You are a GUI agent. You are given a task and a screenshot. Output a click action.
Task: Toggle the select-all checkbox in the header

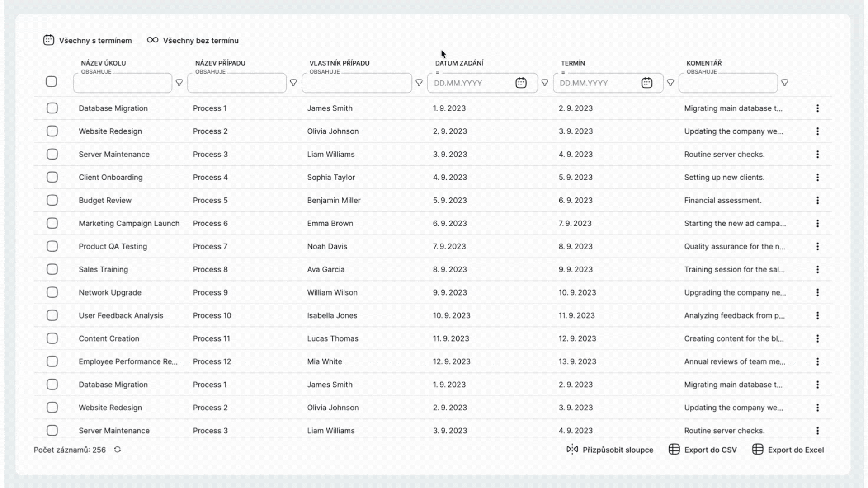52,82
